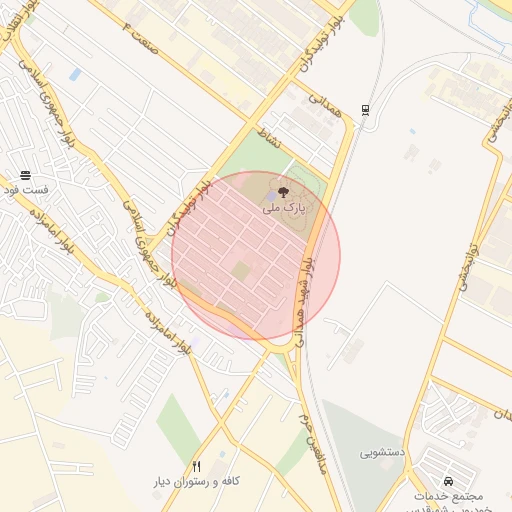Open the fork-and-knife restaurant icon
Viewport: 512px width, 512px height.
[197, 467]
